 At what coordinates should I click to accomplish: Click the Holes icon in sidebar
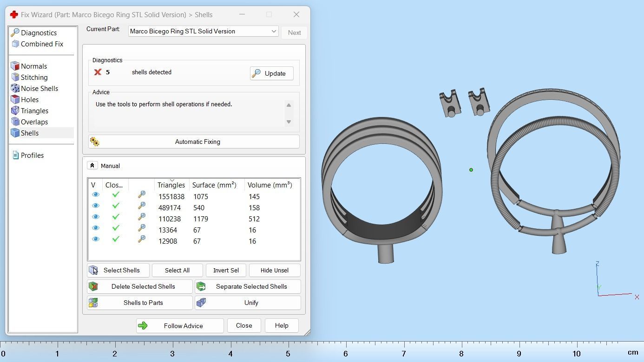click(x=15, y=99)
